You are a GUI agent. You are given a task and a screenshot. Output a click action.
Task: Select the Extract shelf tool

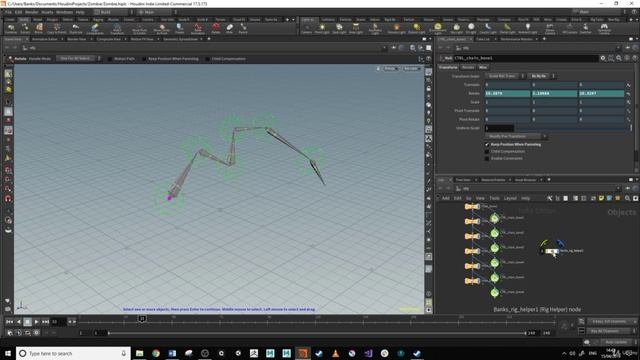[x=25, y=29]
